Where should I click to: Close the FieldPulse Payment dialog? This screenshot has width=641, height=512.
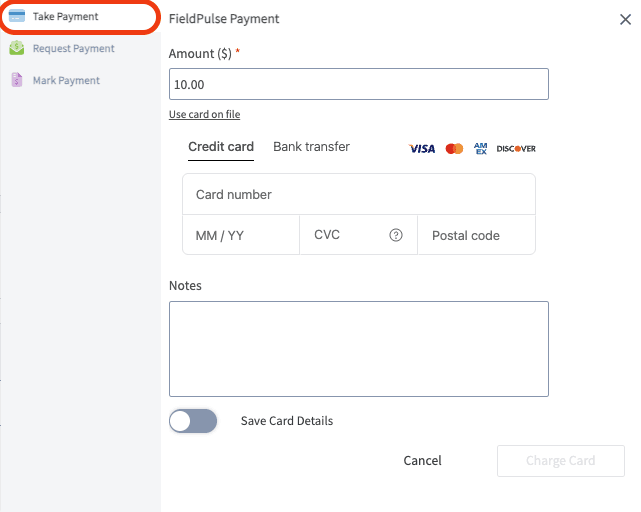625,19
